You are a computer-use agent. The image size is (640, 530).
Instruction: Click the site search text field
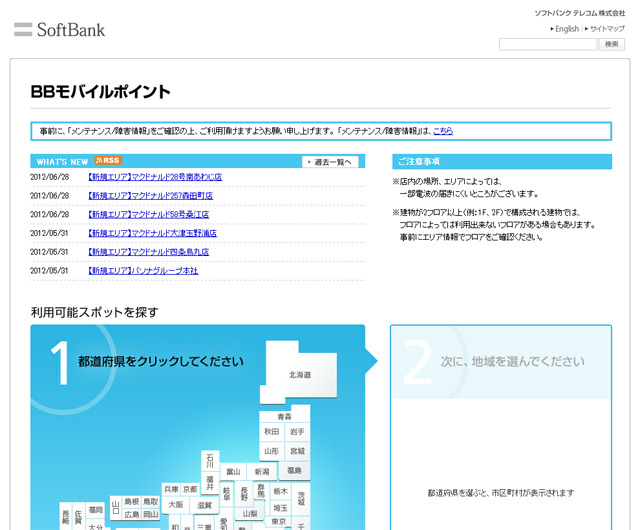point(547,45)
